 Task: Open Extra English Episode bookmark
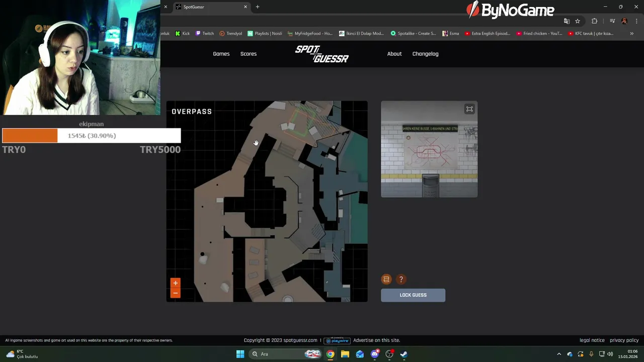coord(488,34)
